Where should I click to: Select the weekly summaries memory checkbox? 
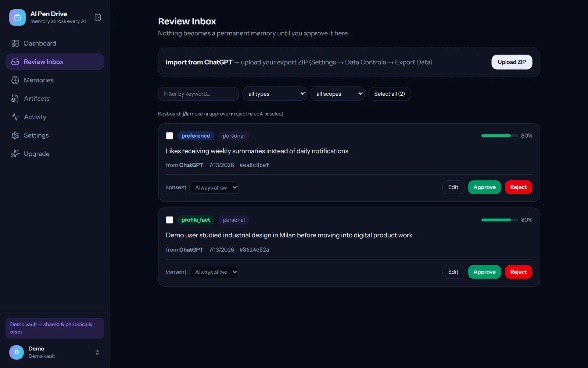pyautogui.click(x=169, y=136)
